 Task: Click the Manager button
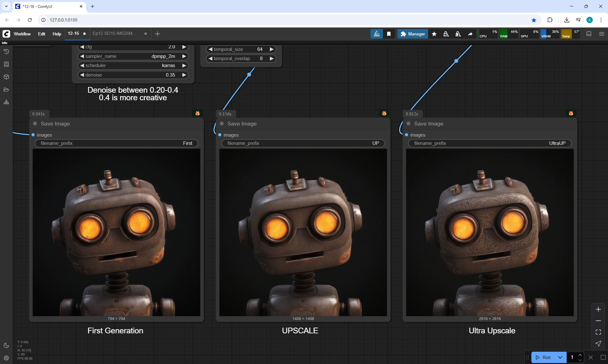(413, 34)
